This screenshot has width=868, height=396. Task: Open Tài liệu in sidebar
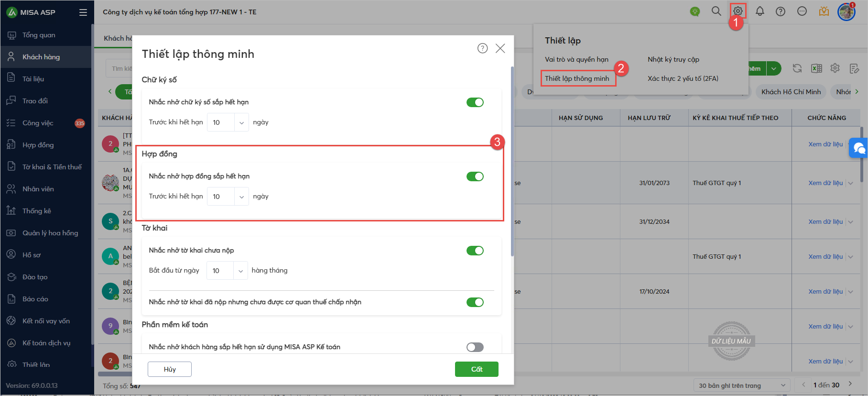point(45,79)
